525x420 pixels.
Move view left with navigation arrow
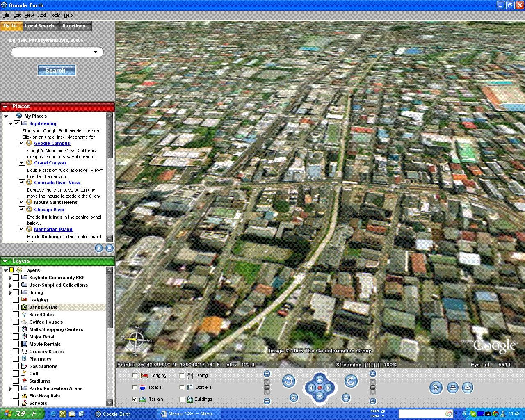coord(311,388)
